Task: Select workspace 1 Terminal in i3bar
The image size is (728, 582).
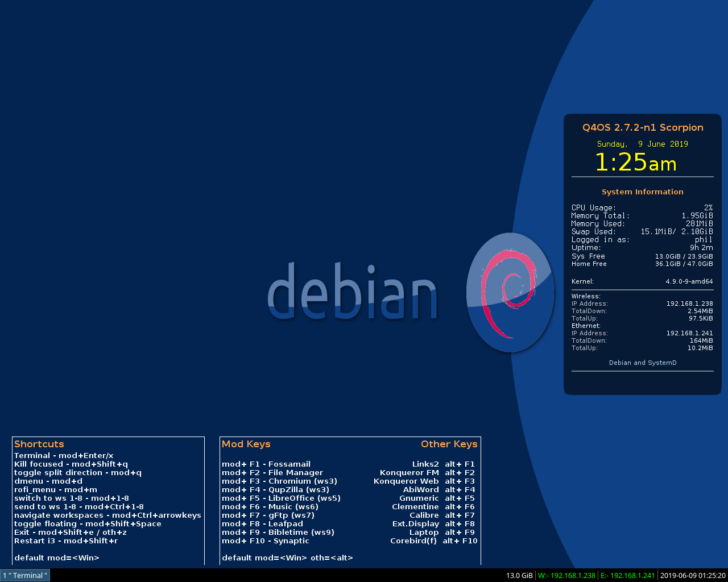Action: pos(25,575)
